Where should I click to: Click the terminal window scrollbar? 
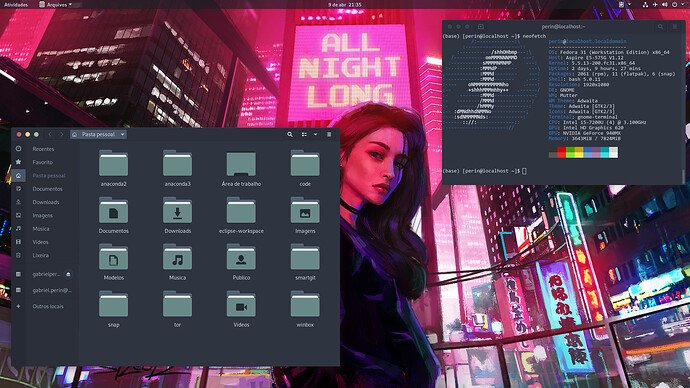point(683,176)
